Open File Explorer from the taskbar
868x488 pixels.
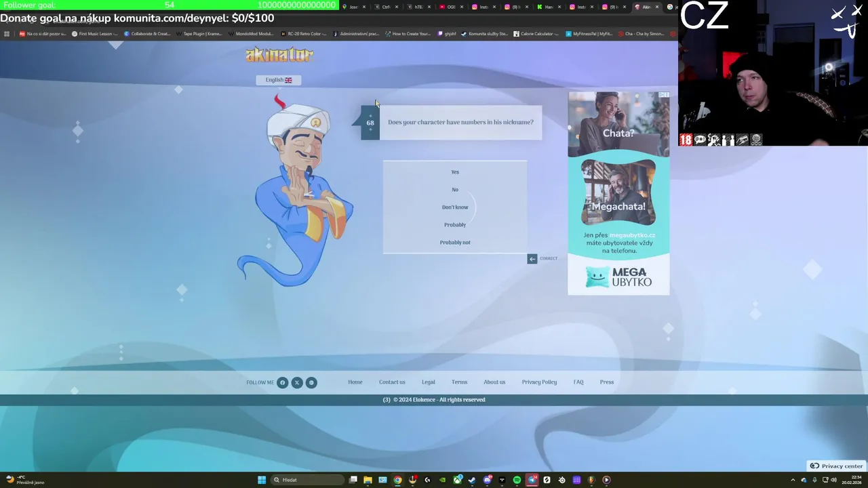coord(368,480)
